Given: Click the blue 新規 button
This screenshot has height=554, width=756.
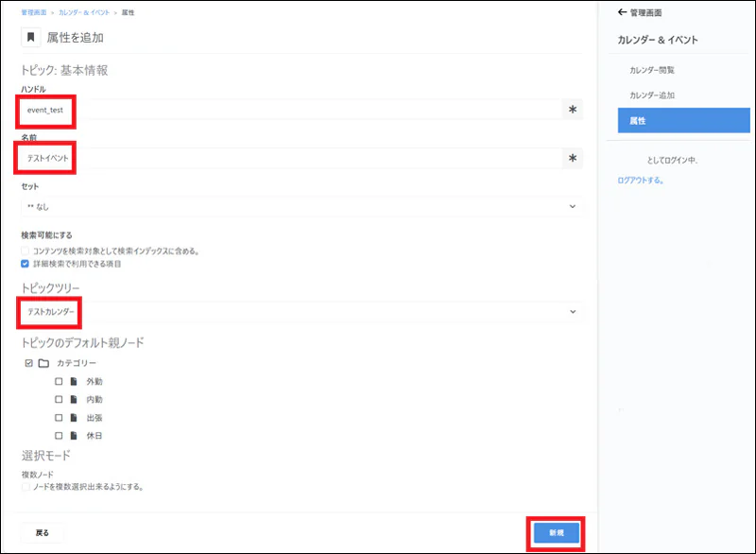Looking at the screenshot, I should coord(557,533).
